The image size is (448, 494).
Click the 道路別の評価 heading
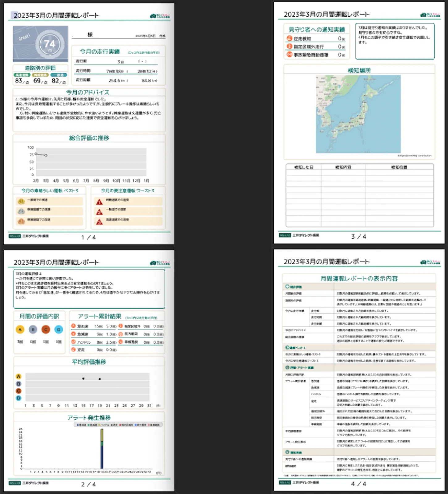click(40, 68)
